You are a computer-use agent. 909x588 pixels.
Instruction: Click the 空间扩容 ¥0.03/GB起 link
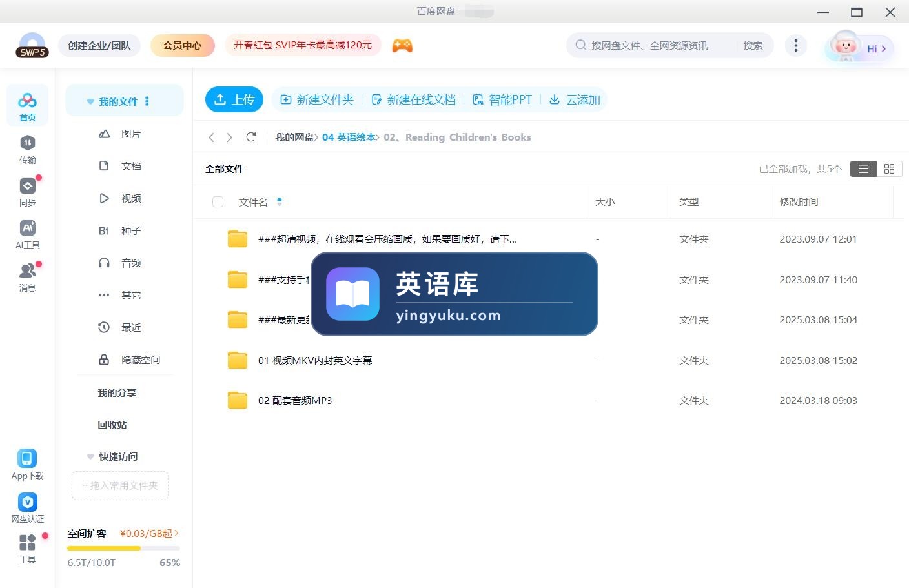tap(149, 533)
